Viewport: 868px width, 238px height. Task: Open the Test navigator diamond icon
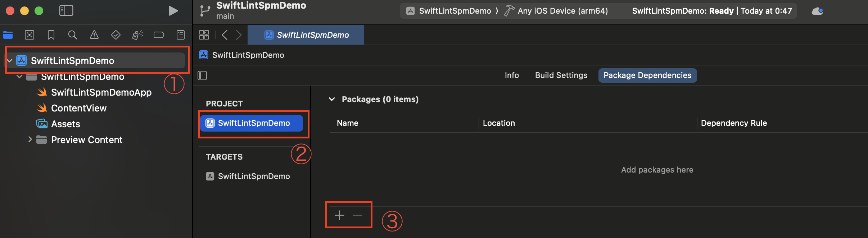pyautogui.click(x=116, y=35)
